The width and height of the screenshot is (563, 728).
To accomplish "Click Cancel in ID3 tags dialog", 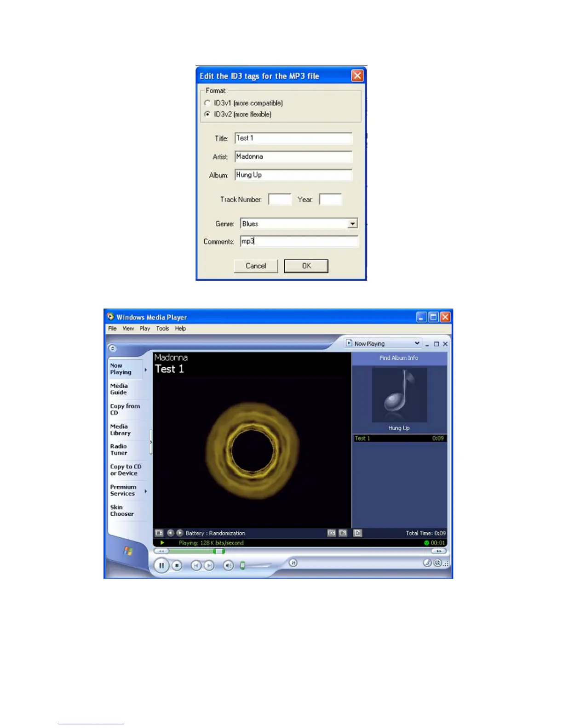I will pyautogui.click(x=256, y=266).
